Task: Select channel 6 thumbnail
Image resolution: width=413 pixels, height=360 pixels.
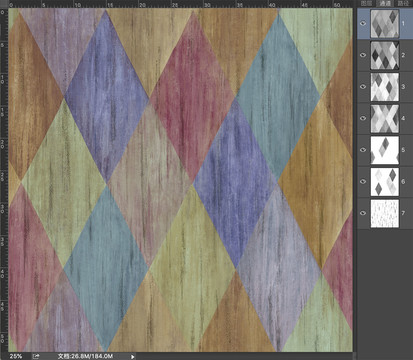Action: 385,182
